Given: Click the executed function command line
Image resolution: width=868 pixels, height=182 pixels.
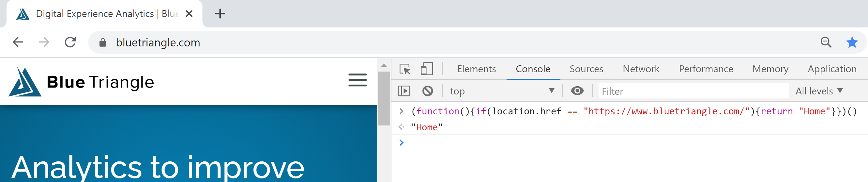Looking at the screenshot, I should click(634, 111).
